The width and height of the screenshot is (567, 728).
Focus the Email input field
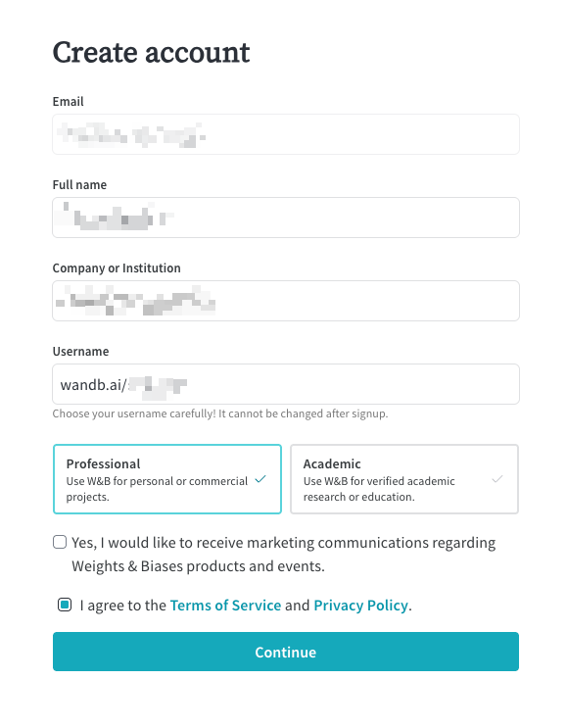286,134
